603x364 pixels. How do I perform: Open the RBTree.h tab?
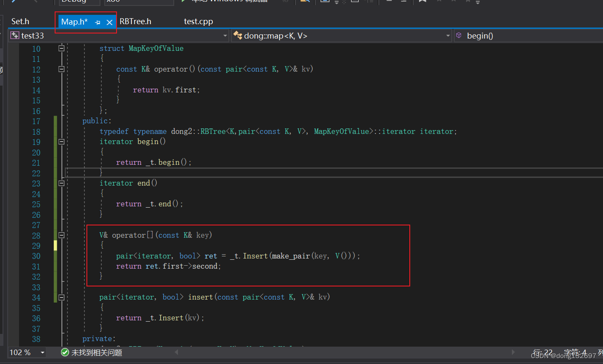pyautogui.click(x=135, y=21)
